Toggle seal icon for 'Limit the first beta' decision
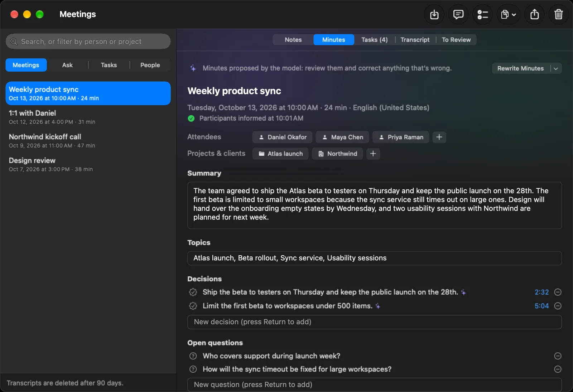The height and width of the screenshot is (392, 573). 193,306
